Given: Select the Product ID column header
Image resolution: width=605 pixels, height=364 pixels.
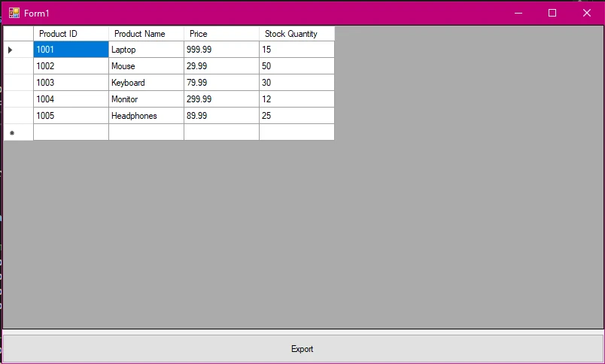Looking at the screenshot, I should point(71,34).
